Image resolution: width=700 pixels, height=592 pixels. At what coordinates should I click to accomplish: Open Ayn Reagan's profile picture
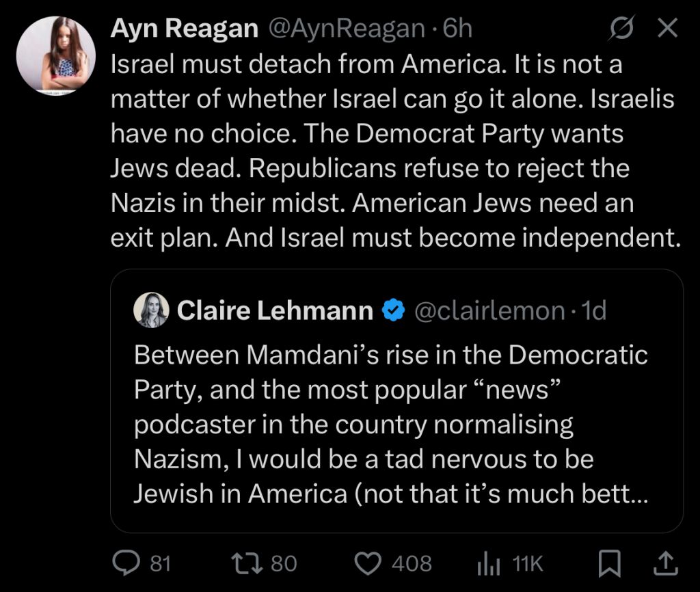(55, 55)
